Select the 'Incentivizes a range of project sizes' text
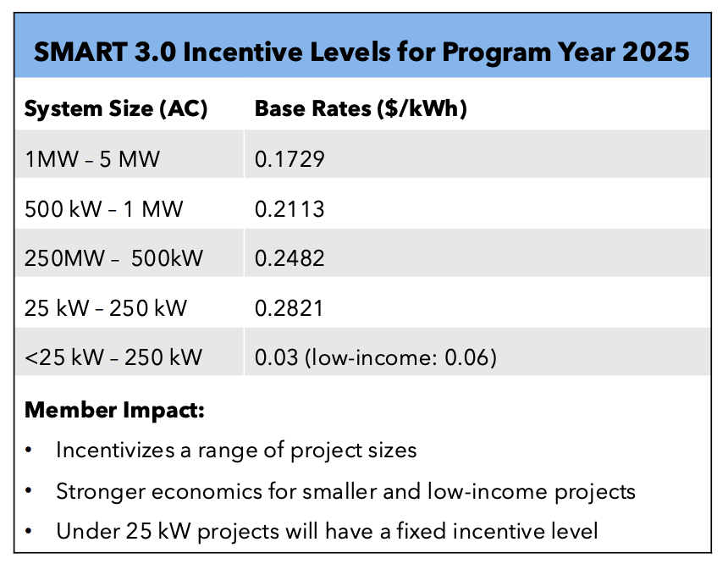The image size is (728, 564). (x=236, y=450)
